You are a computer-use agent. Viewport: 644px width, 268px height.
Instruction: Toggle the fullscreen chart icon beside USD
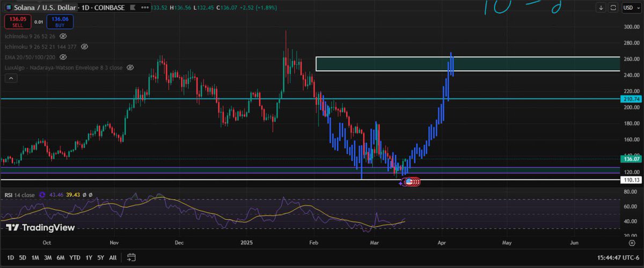[x=613, y=8]
